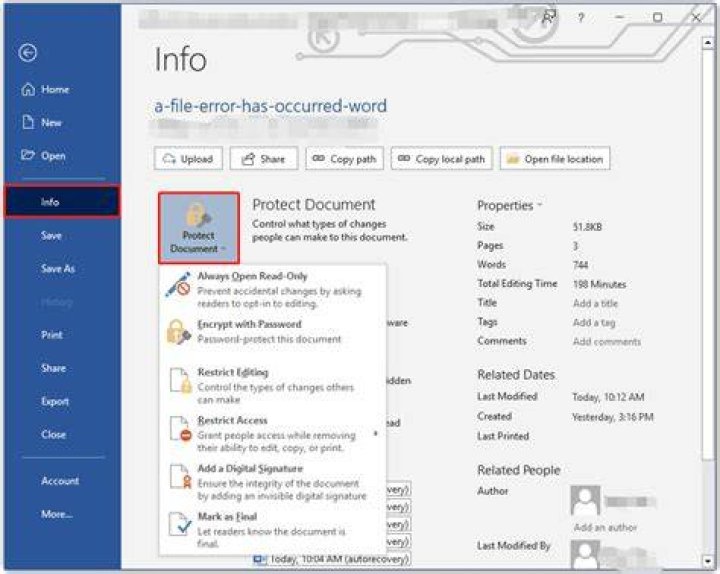Open Save As in the sidebar

click(x=58, y=269)
